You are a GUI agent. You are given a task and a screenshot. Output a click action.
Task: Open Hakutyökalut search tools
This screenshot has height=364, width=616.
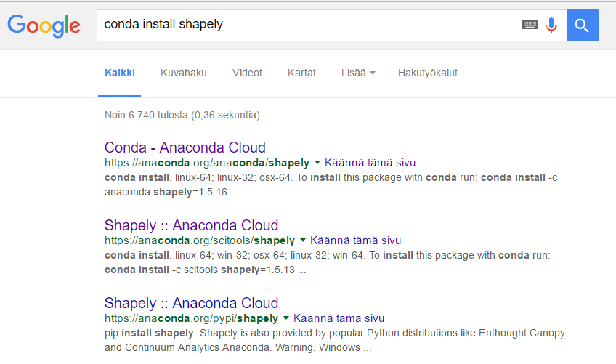pos(428,73)
